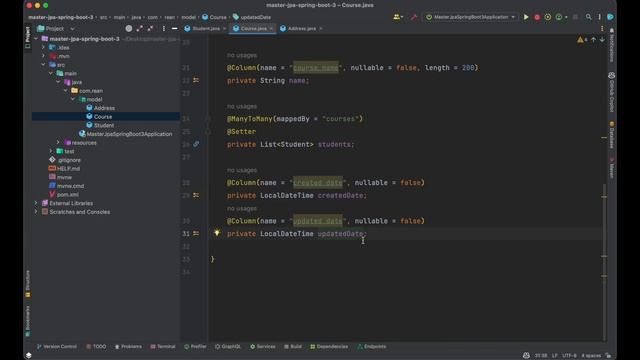Open the Dependencies tool window
The image size is (640, 360).
pos(329,347)
